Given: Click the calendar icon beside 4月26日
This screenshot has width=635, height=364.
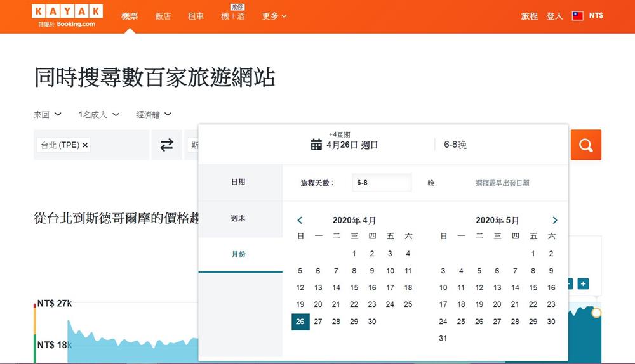Looking at the screenshot, I should click(316, 145).
